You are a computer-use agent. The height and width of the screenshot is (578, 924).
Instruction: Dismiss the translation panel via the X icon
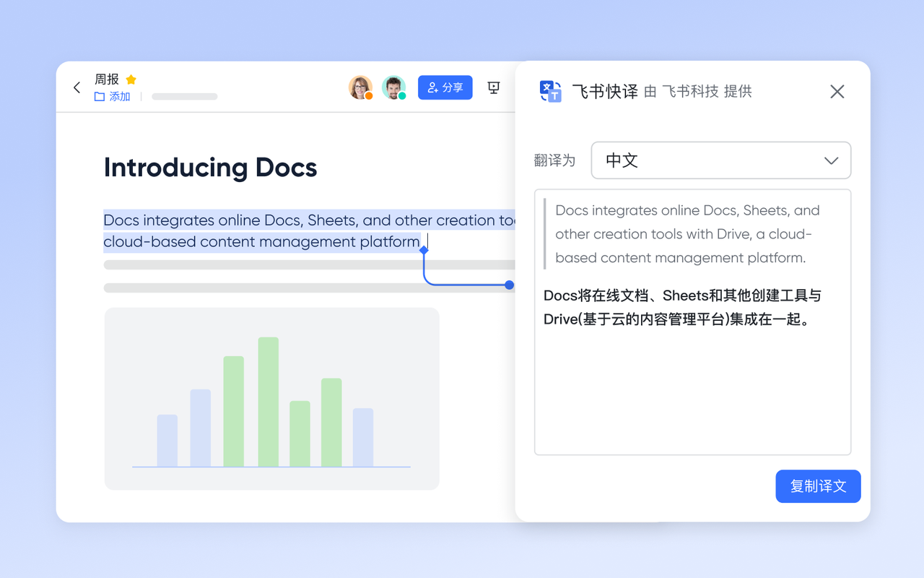pyautogui.click(x=837, y=92)
